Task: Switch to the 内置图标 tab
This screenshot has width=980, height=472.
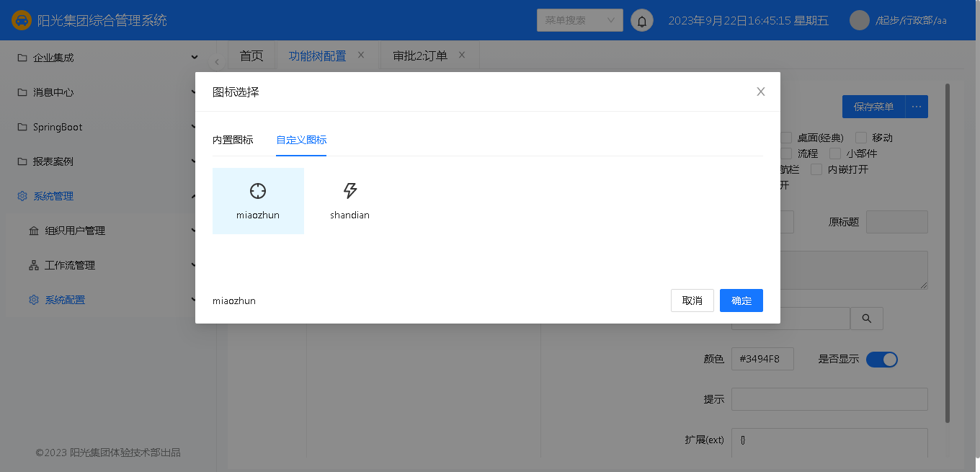Action: [x=233, y=140]
